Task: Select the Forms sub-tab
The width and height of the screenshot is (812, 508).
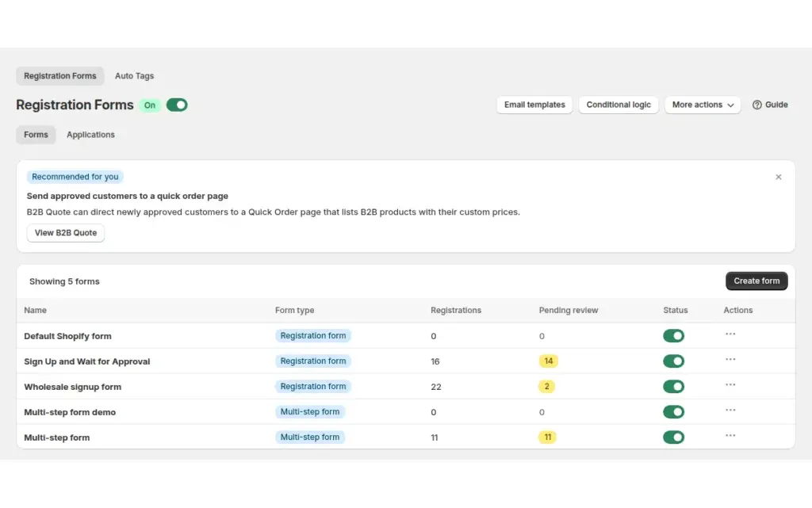Action: 36,135
